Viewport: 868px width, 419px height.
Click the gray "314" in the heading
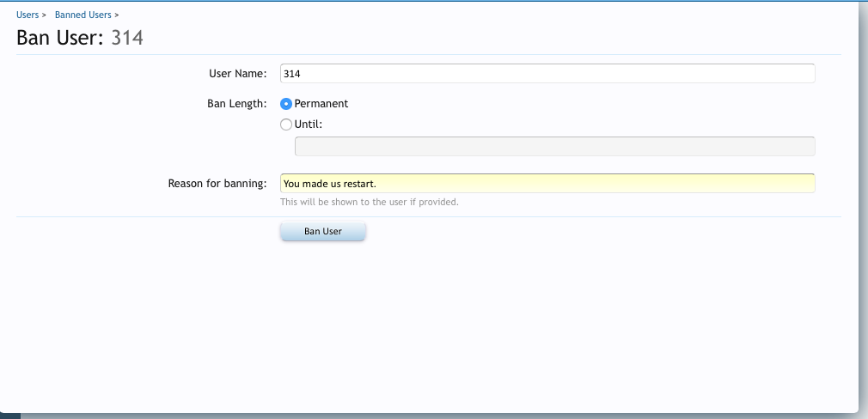tap(127, 38)
